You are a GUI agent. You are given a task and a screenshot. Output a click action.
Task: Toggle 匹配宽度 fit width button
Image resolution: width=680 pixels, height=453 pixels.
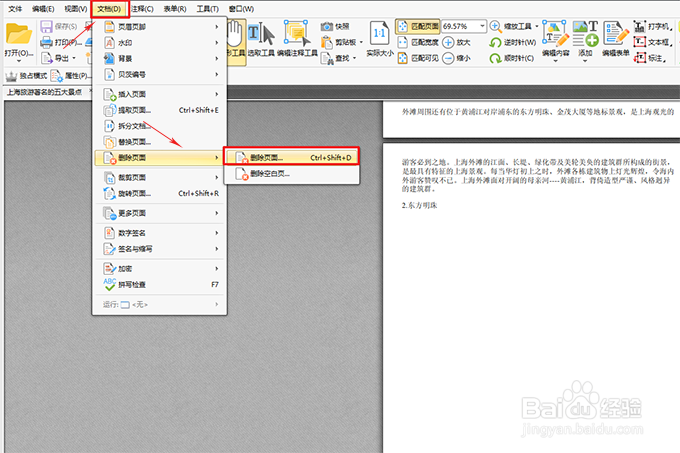click(x=418, y=42)
